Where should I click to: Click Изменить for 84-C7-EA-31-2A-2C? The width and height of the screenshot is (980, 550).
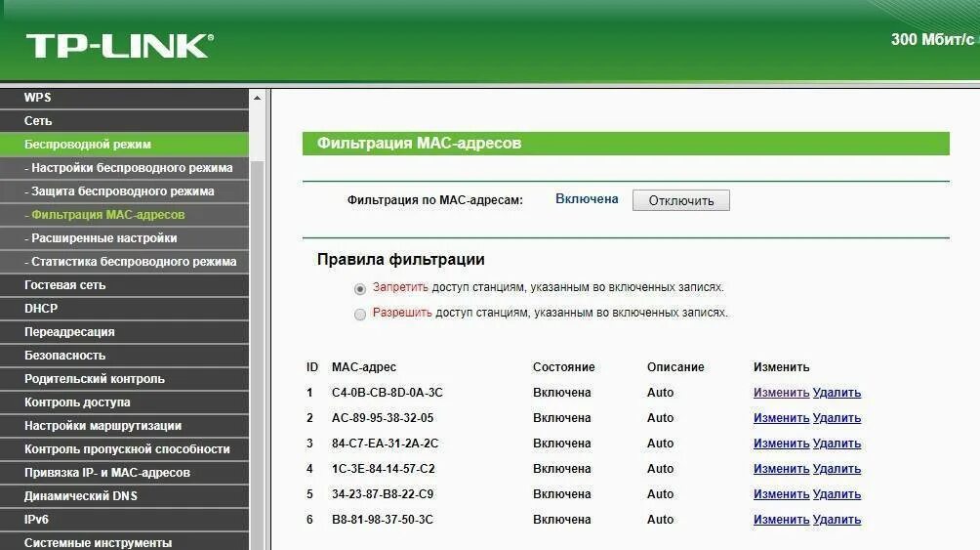781,443
